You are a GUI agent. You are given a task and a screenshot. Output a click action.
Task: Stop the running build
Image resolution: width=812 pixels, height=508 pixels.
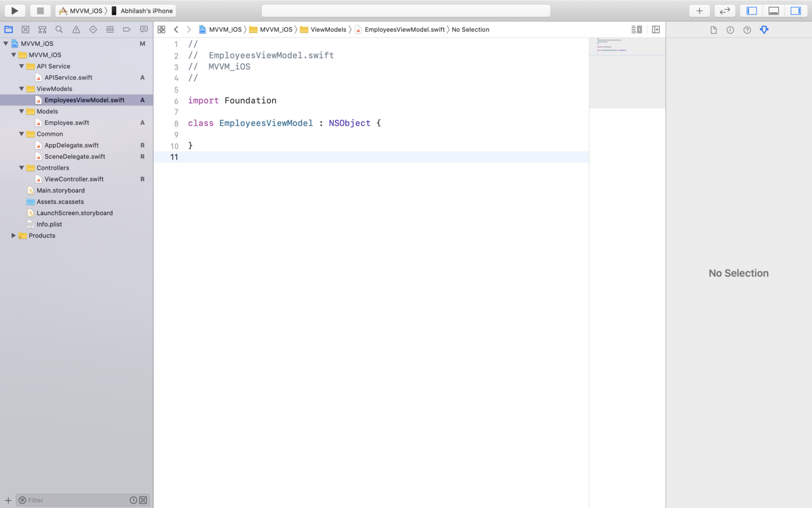[40, 11]
